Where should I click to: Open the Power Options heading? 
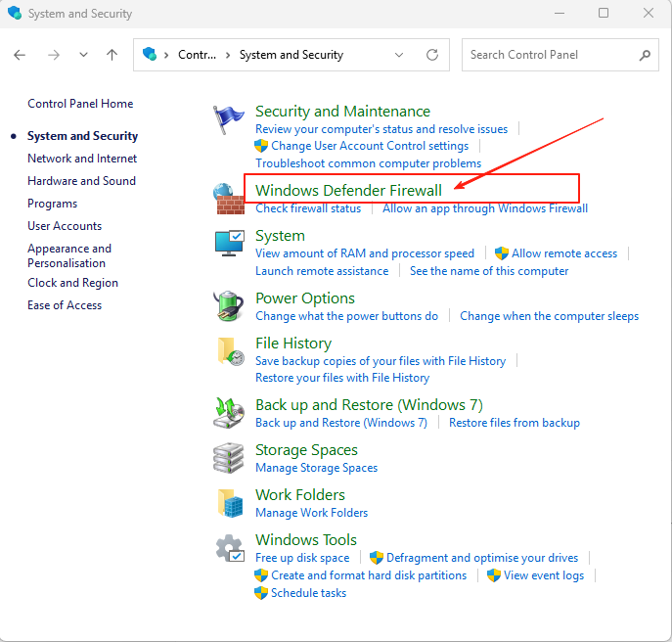[x=305, y=298]
